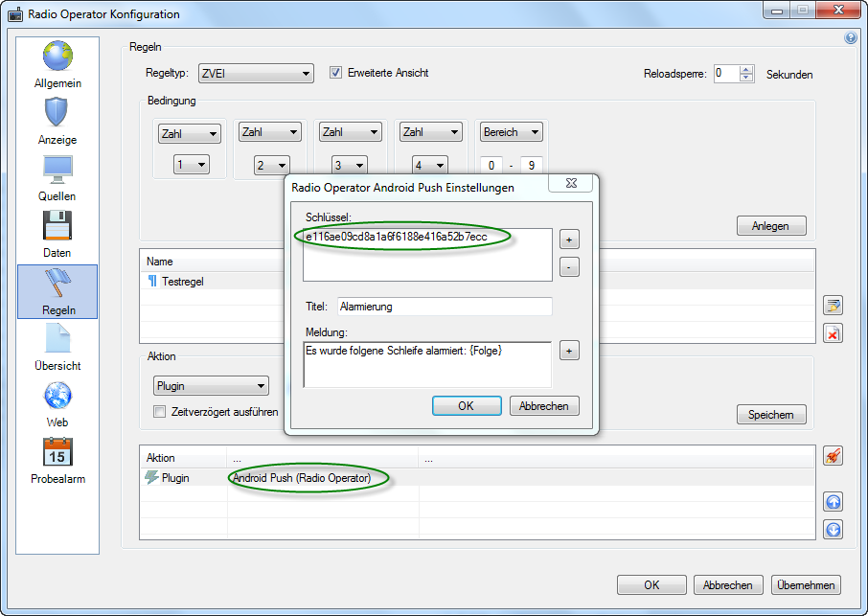Open the Regeltyp ZVEI dropdown
This screenshot has height=616, width=868.
[256, 73]
